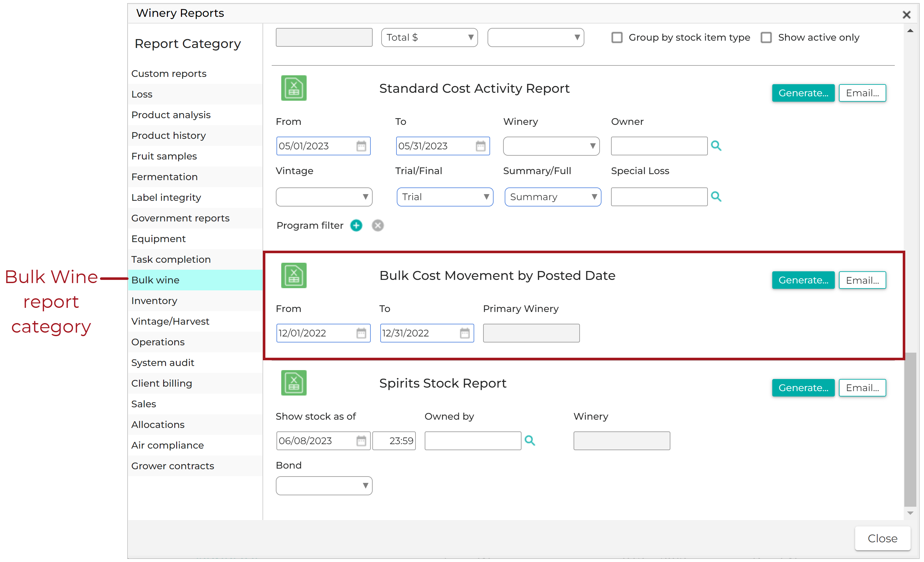Open Inventory category
Screen dimensions: 924x562
195,301
